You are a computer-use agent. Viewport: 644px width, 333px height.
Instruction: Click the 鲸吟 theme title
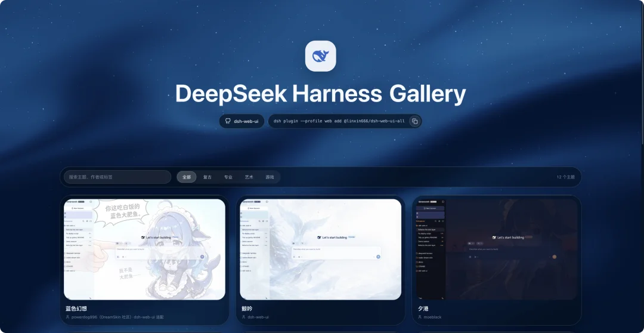tap(246, 309)
